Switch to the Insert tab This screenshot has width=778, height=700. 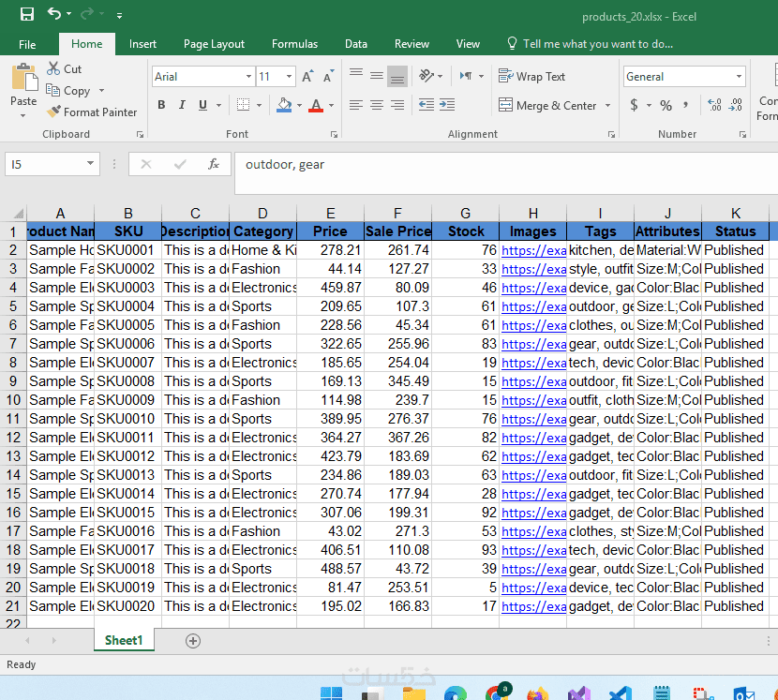142,44
